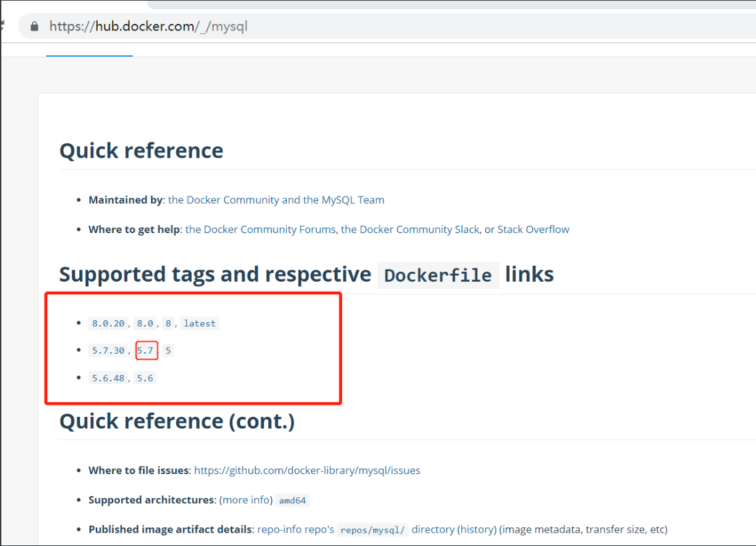Click the Maintained by label
This screenshot has height=546, width=756.
tap(126, 200)
